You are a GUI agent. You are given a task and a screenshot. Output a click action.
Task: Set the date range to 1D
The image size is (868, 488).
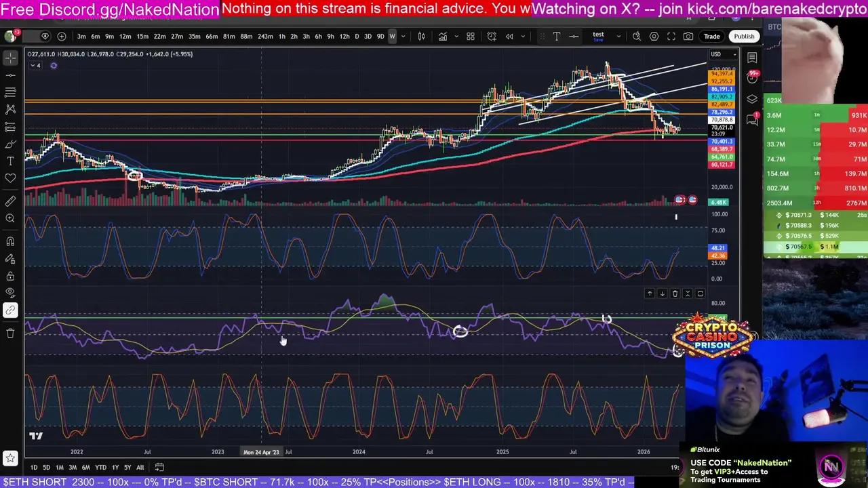click(34, 467)
